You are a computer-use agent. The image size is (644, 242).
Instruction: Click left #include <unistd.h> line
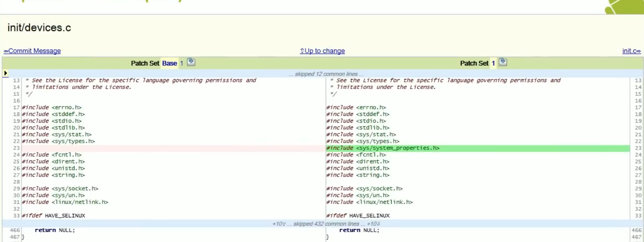coord(53,169)
